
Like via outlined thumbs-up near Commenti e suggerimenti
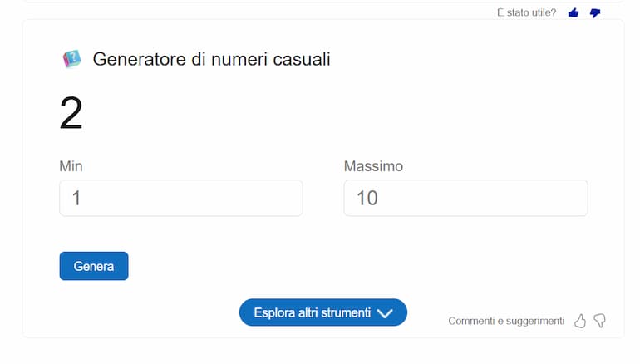pyautogui.click(x=580, y=321)
